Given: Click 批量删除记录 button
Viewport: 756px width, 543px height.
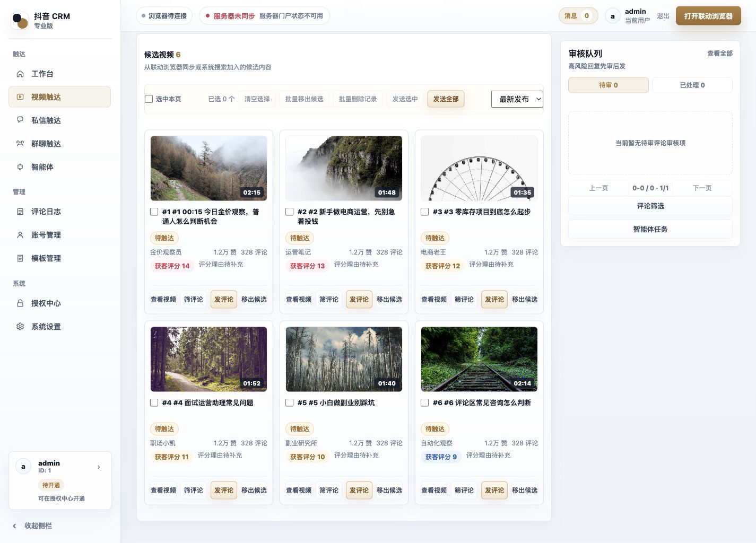Looking at the screenshot, I should [358, 99].
